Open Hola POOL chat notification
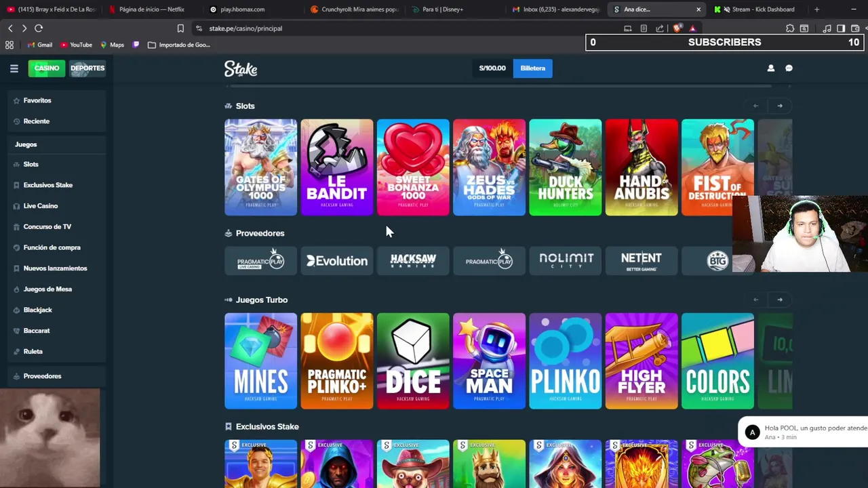 [x=804, y=432]
